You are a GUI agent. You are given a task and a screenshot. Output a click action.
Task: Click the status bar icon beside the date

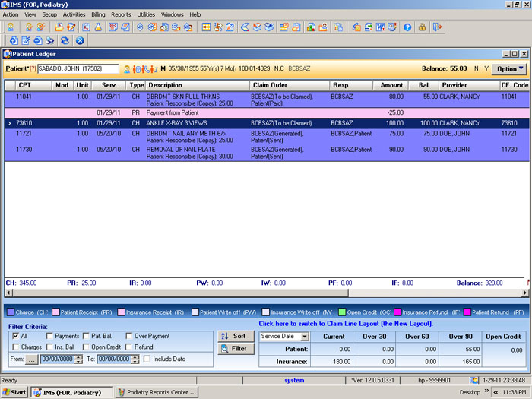(474, 380)
